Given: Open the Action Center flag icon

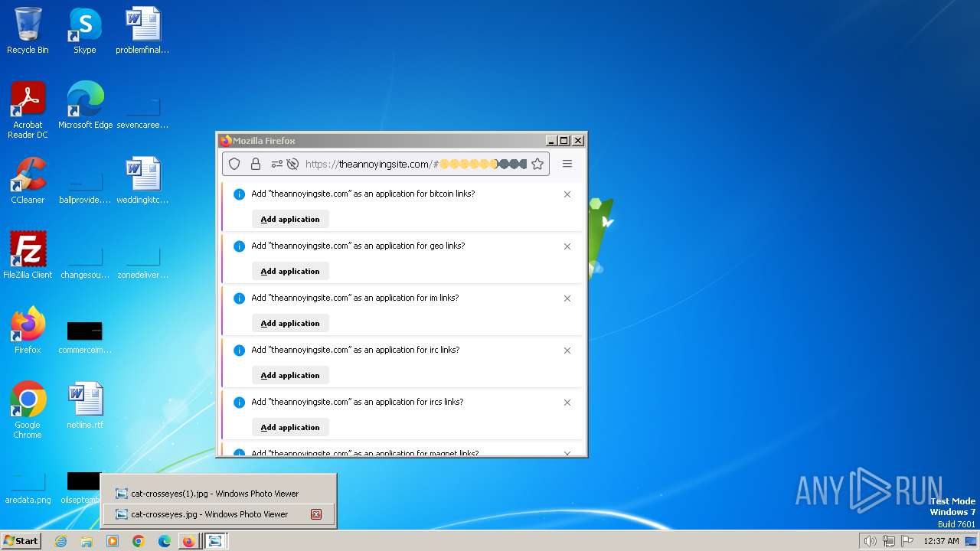Looking at the screenshot, I should 907,541.
